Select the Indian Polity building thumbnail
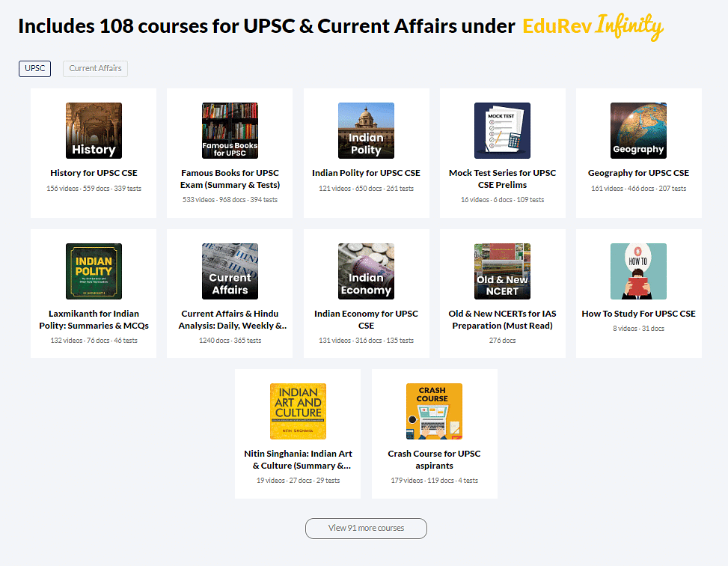The width and height of the screenshot is (728, 566). (366, 130)
